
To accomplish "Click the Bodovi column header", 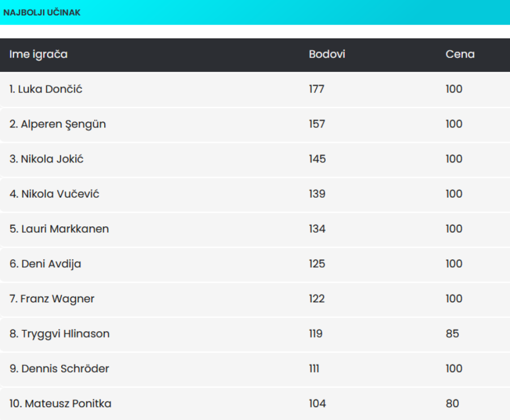I will 327,54.
